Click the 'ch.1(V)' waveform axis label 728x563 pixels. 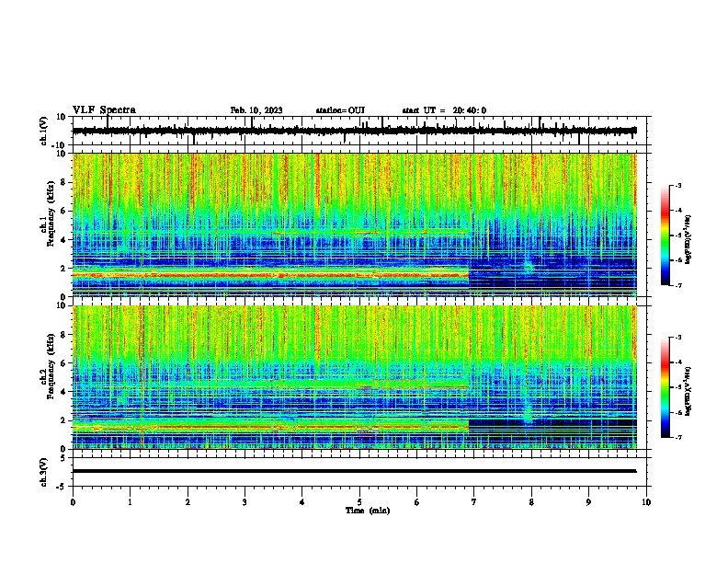click(44, 131)
